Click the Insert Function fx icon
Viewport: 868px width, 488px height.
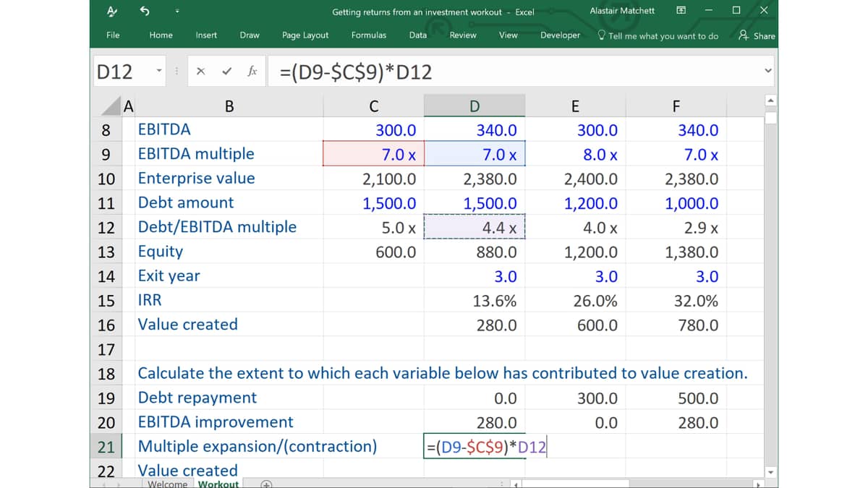click(252, 72)
